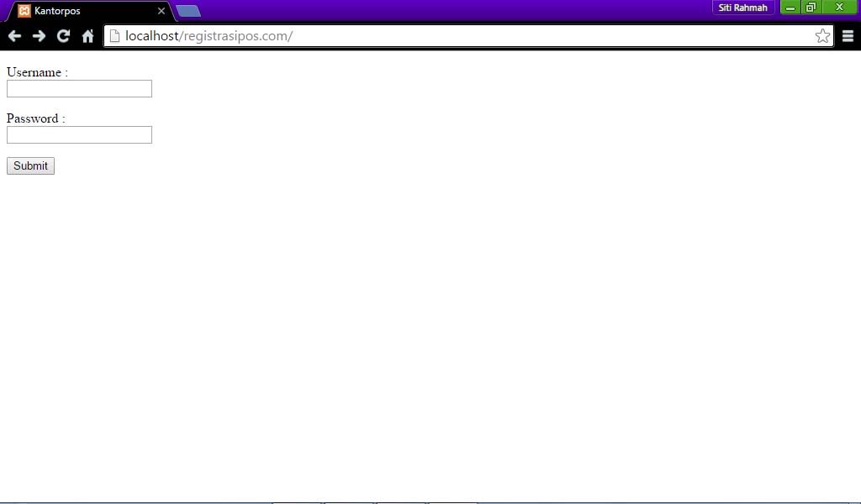
Task: Open a new tab with the new-tab button
Action: click(x=188, y=11)
